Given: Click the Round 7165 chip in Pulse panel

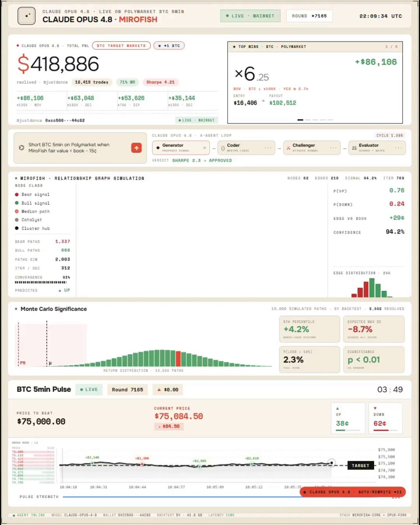Looking at the screenshot, I should (127, 389).
